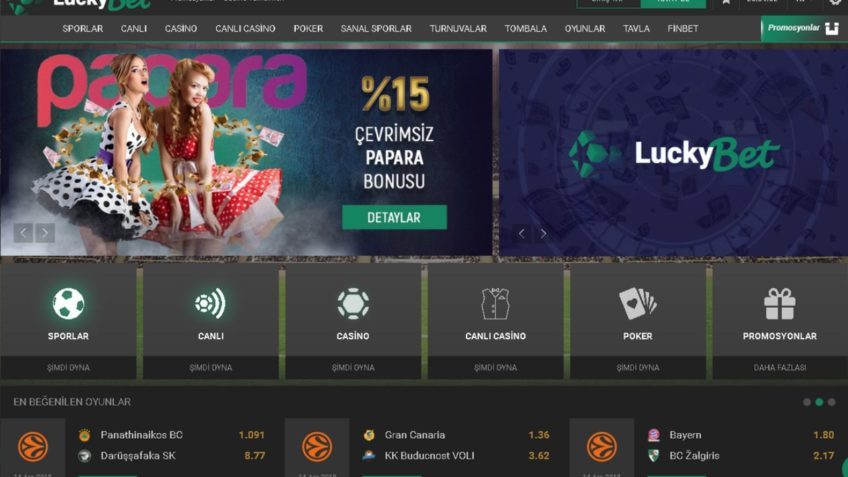This screenshot has height=477, width=848.
Task: Select the Poker playing cards icon
Action: click(638, 303)
